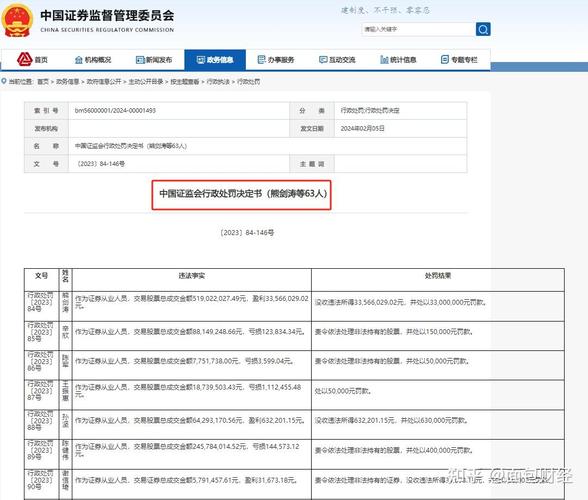Click document number 〔2023〕84-146号 in info table

(x=100, y=164)
